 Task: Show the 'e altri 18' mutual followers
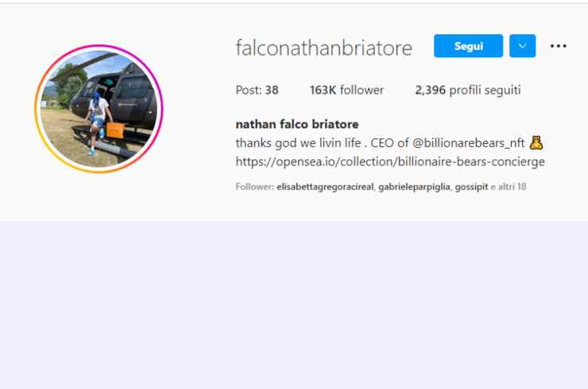coord(508,187)
